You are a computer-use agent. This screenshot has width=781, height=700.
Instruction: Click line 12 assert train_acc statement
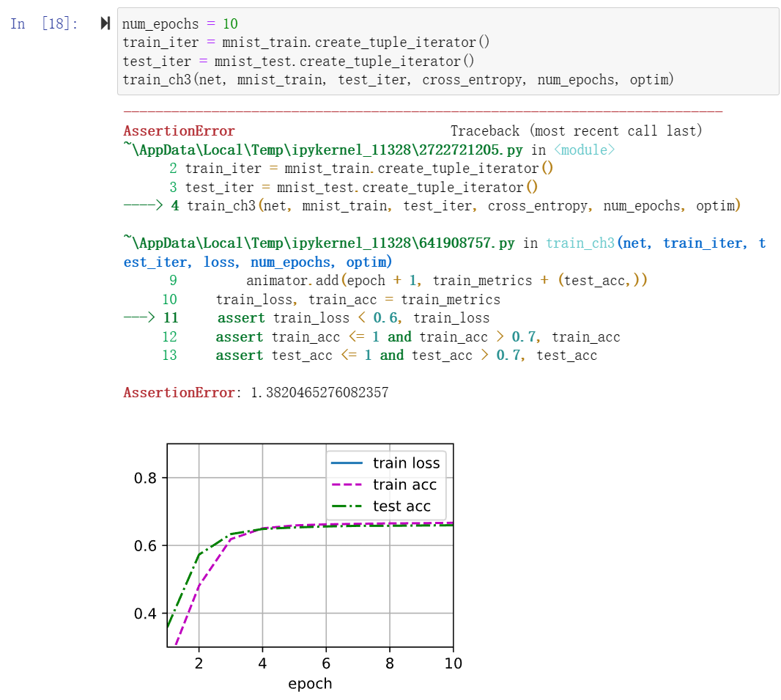pyautogui.click(x=391, y=336)
